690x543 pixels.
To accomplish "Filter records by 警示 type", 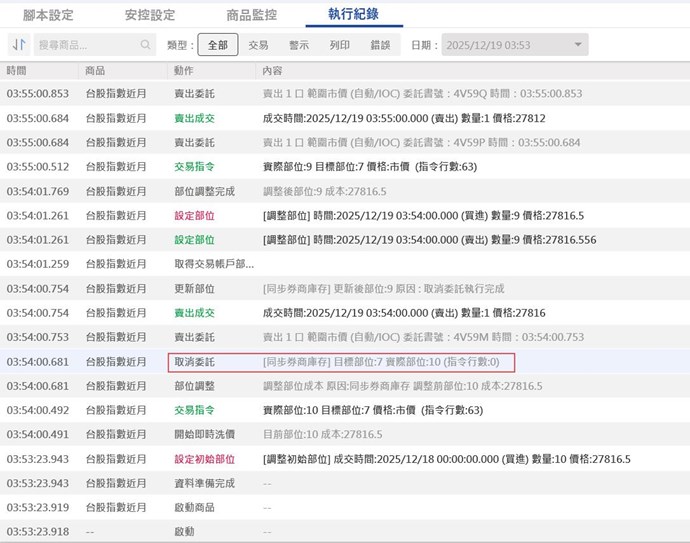I will (x=299, y=45).
